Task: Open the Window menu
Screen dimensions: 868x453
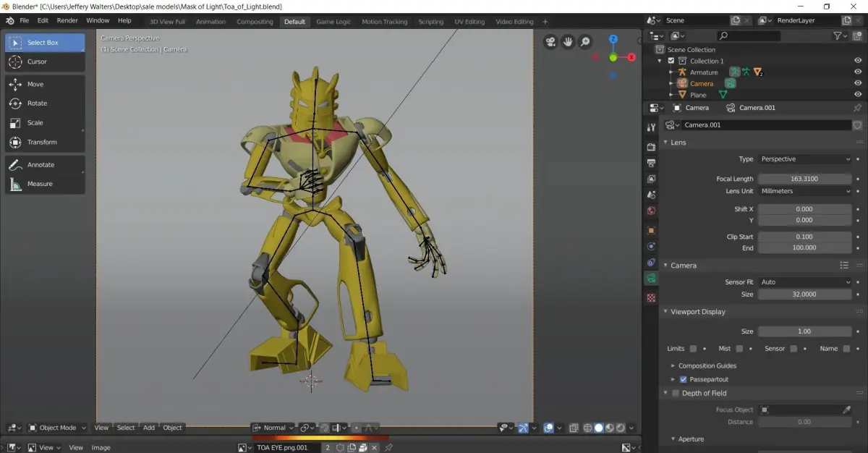Action: coord(98,20)
